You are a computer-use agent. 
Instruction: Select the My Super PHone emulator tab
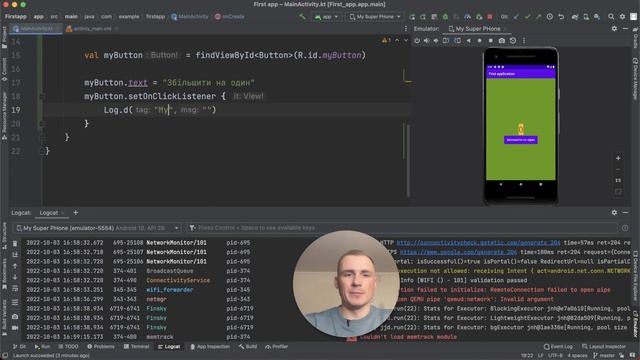pos(478,29)
